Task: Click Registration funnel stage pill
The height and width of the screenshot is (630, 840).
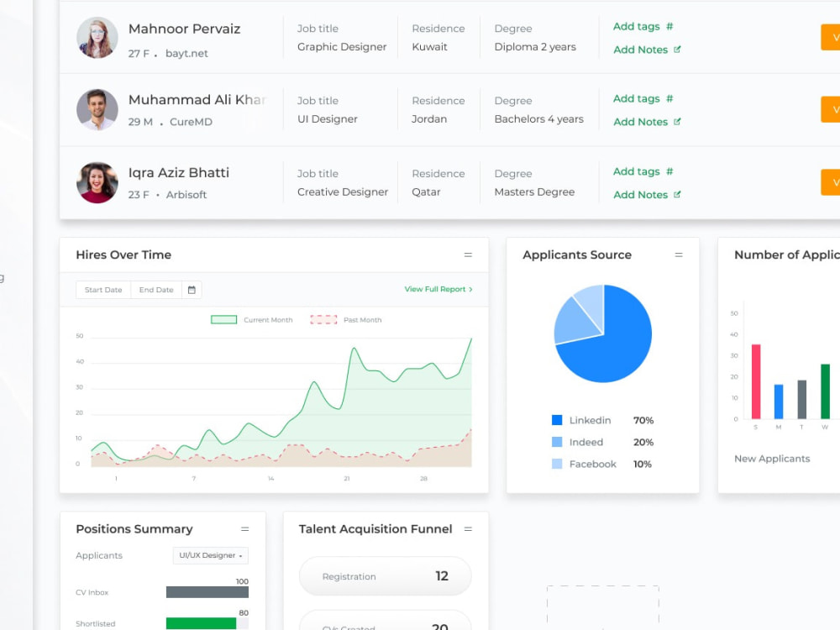Action: click(386, 576)
